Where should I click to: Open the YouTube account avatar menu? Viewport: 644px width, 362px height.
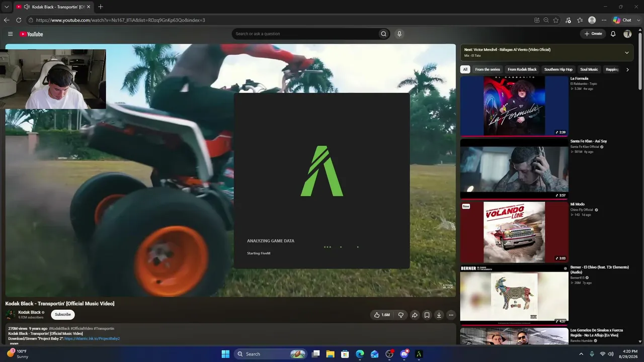click(x=627, y=34)
